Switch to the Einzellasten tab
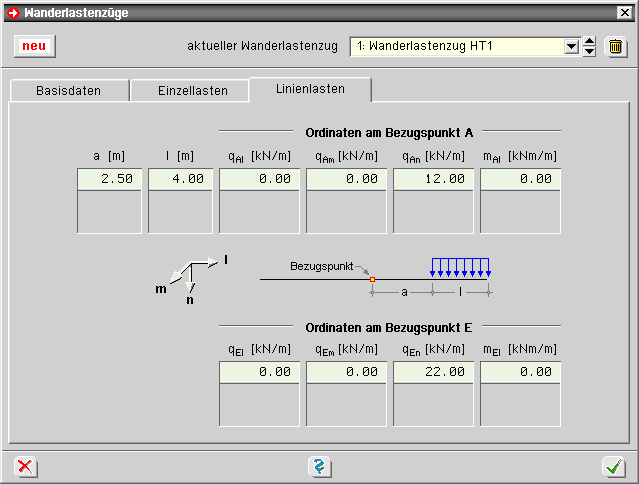This screenshot has width=639, height=484. pos(192,91)
